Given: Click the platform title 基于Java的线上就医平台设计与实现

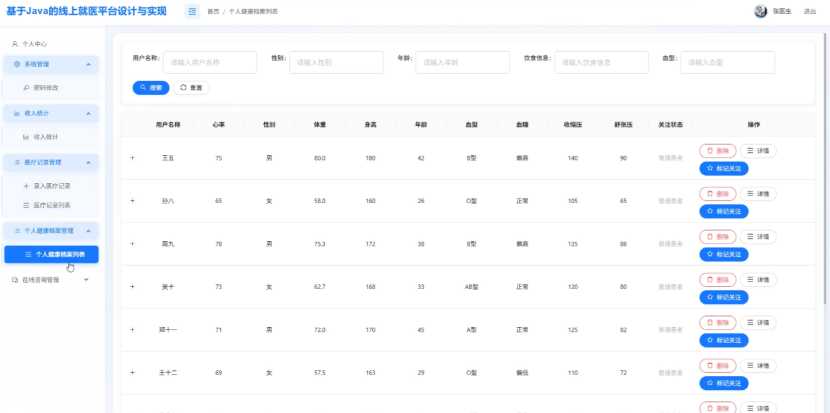Looking at the screenshot, I should [86, 11].
